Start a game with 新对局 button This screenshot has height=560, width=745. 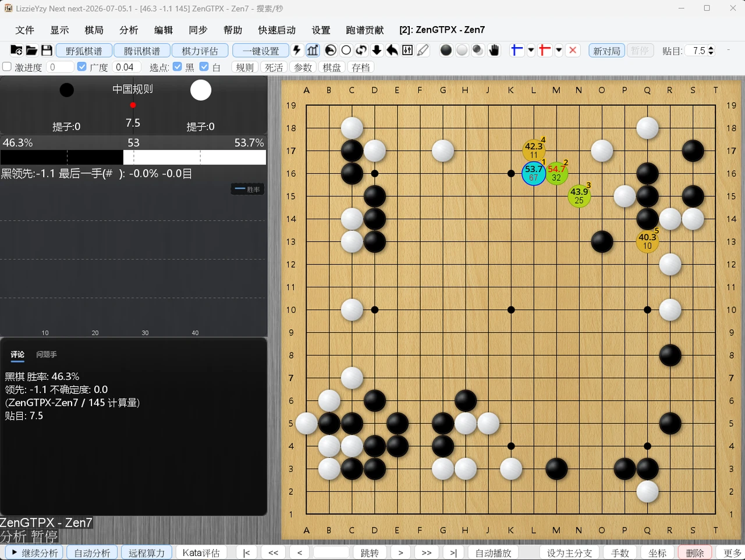[x=606, y=51]
